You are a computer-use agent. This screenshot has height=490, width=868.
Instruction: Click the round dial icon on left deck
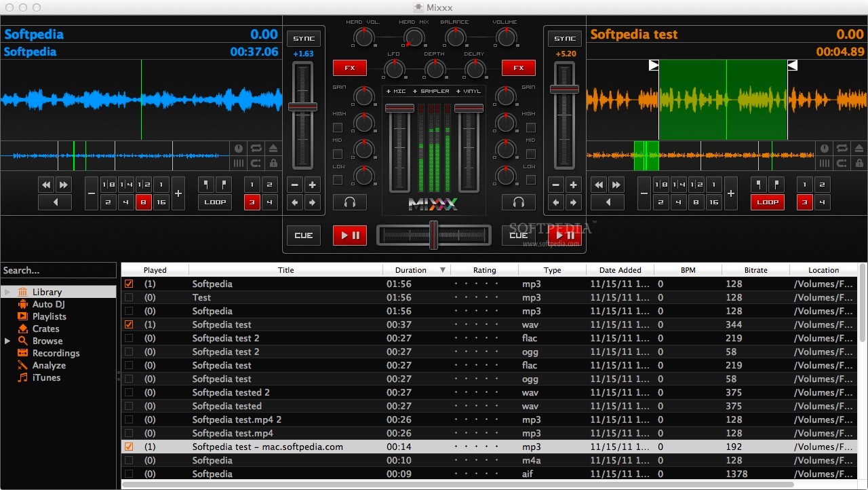pos(239,148)
